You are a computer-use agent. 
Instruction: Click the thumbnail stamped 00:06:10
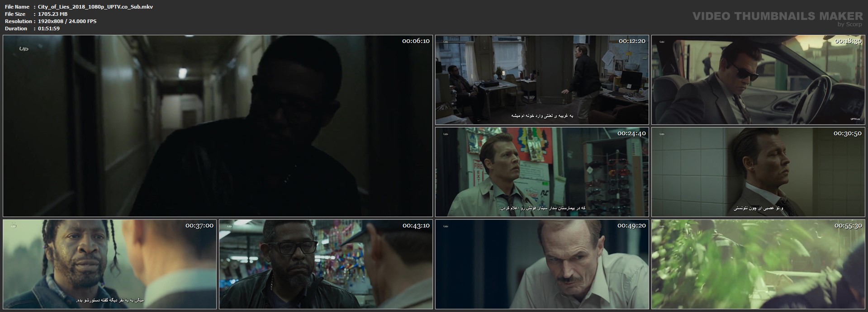click(x=218, y=126)
